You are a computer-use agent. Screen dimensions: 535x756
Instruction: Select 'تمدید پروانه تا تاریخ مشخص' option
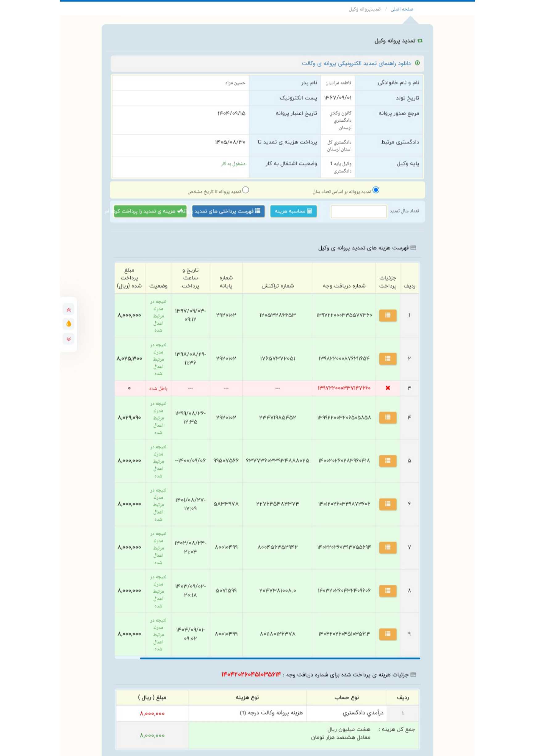coord(245,190)
